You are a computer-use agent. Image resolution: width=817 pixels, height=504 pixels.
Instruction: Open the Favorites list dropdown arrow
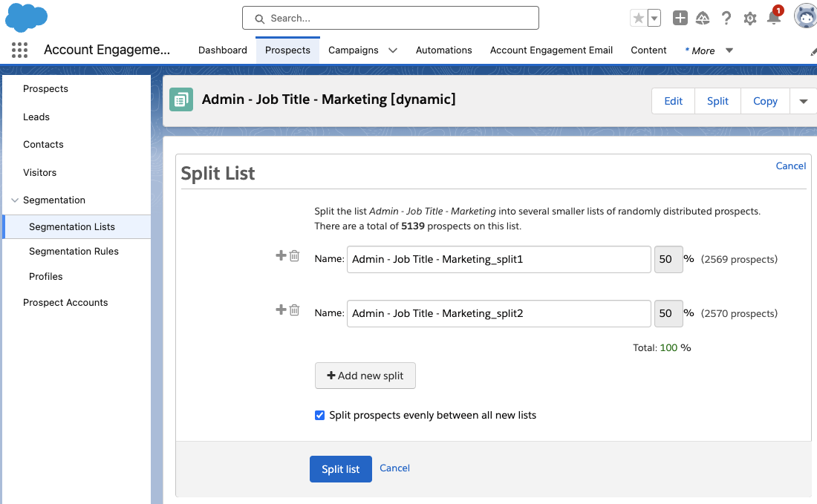click(x=654, y=19)
